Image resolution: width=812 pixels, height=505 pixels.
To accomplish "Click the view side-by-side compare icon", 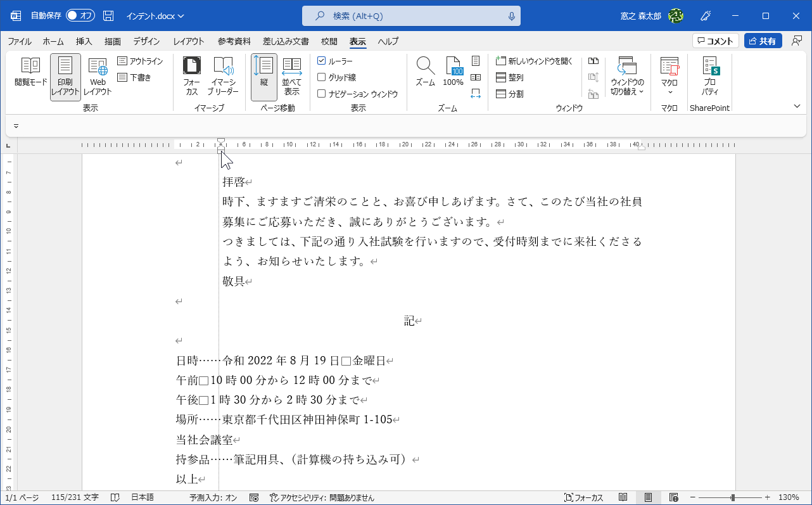I will [x=593, y=61].
